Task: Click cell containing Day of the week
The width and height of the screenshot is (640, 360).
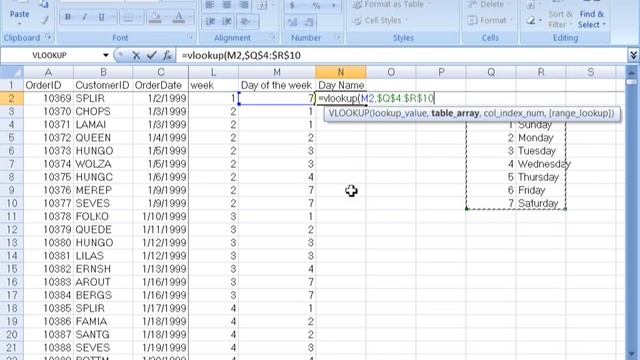Action: tap(277, 85)
